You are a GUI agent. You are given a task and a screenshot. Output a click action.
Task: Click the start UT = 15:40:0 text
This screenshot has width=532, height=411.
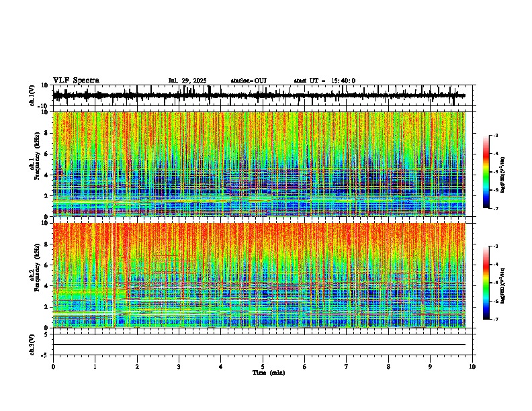324,81
